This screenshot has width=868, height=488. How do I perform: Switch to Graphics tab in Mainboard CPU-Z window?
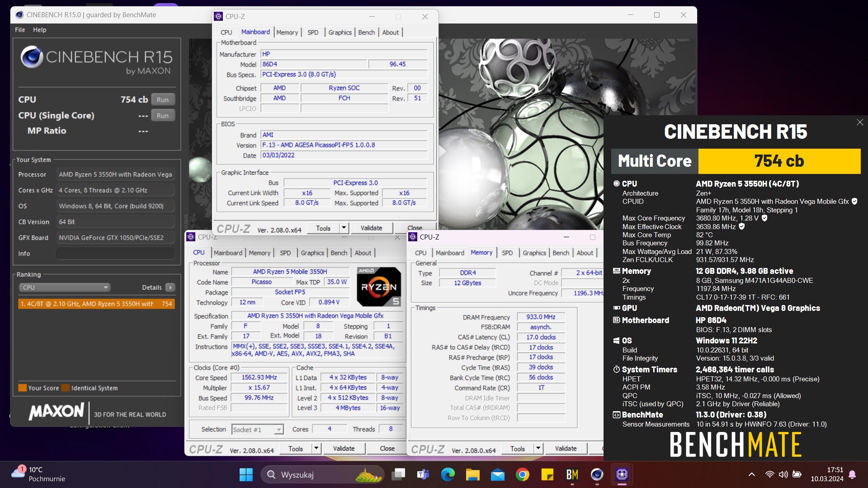point(340,33)
